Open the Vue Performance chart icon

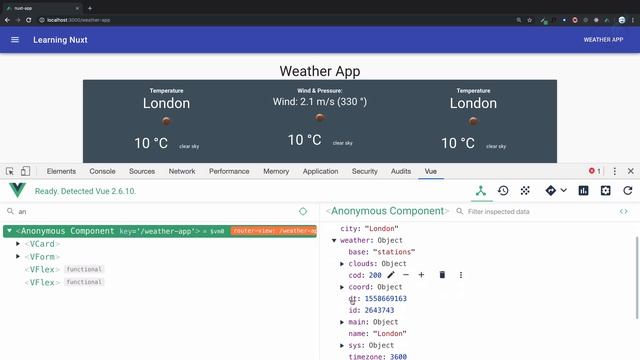(583, 191)
